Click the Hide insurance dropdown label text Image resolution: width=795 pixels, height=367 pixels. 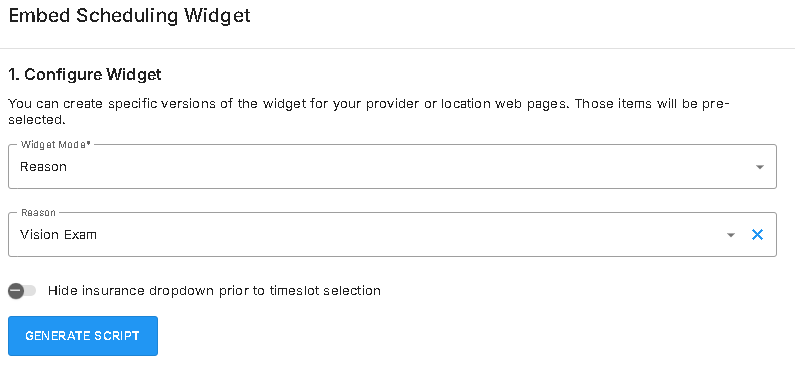coord(214,291)
